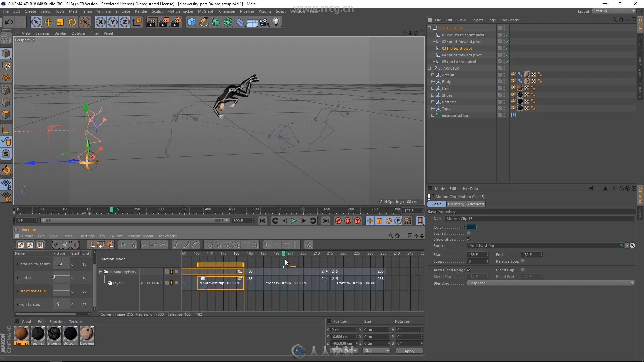This screenshot has height=362, width=644.
Task: Expand the Tops object
Action: (x=433, y=108)
